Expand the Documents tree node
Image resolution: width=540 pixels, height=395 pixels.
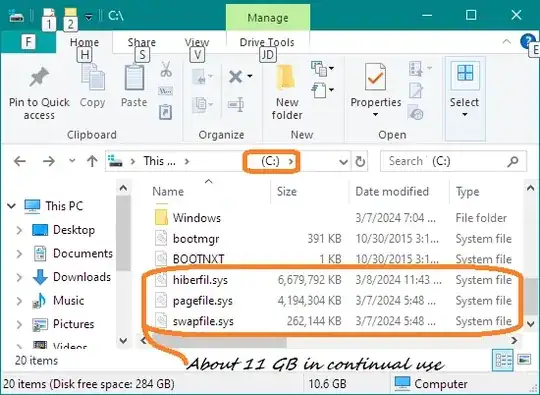click(x=19, y=254)
